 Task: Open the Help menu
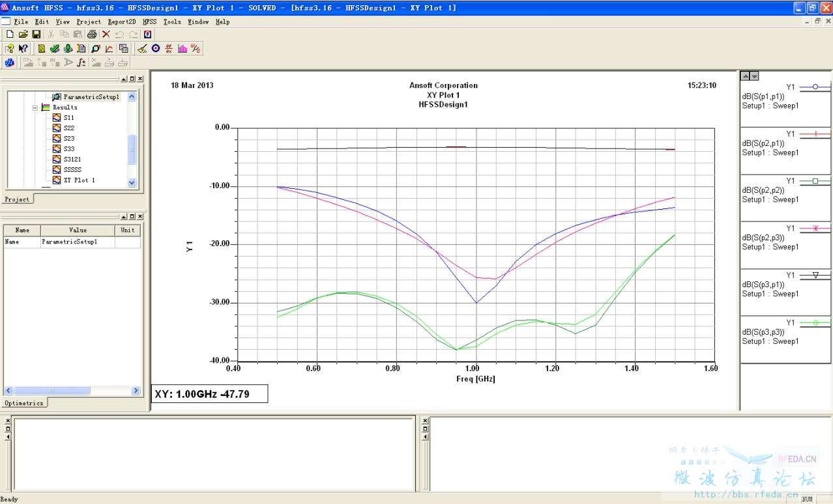[222, 21]
